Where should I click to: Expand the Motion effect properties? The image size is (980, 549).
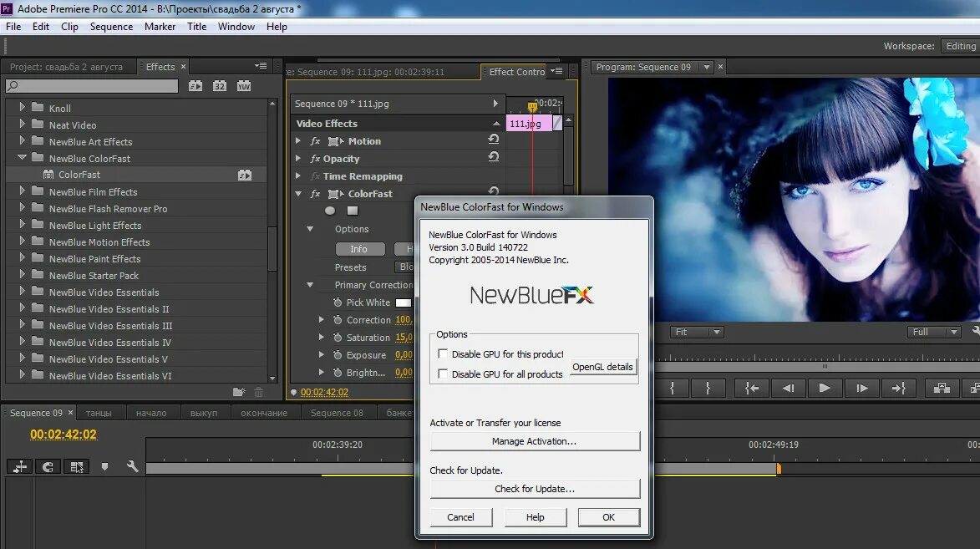(x=298, y=141)
